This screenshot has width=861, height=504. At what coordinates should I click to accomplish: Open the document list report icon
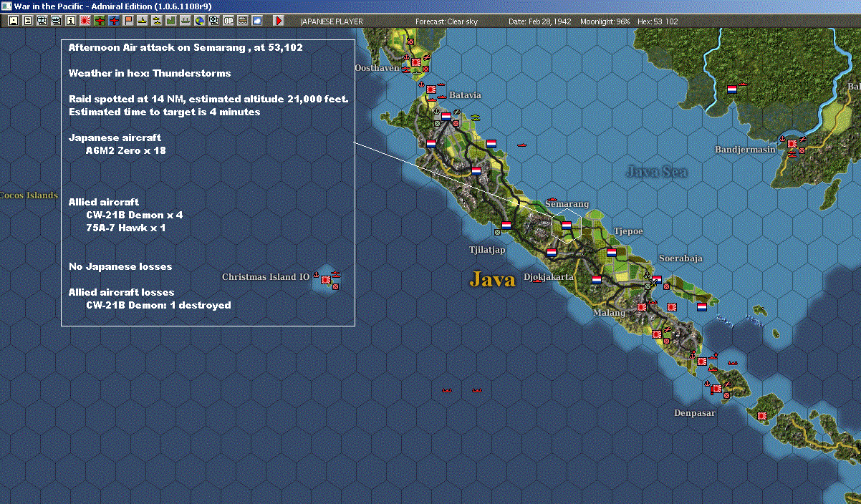pyautogui.click(x=28, y=21)
